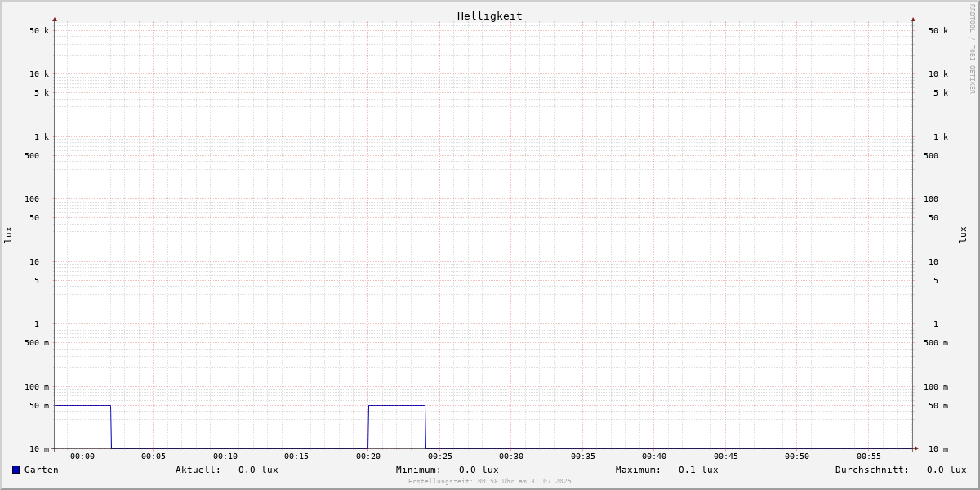Image resolution: width=980 pixels, height=490 pixels.
Task: Click the 00:20 time axis label
Action: 368,457
